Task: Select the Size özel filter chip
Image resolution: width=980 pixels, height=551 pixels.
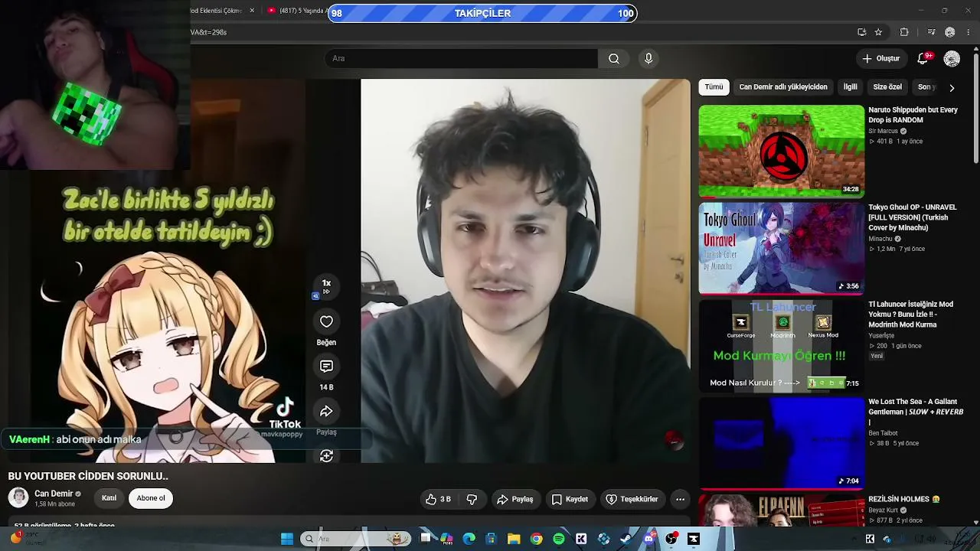Action: coord(888,87)
